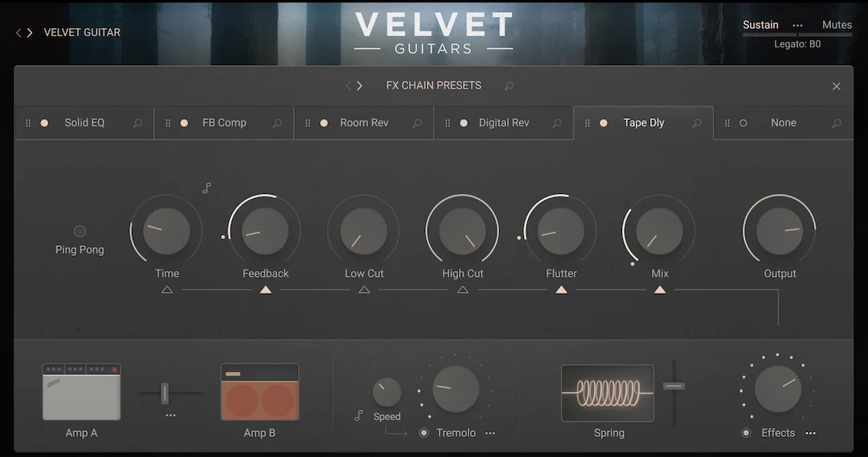The image size is (868, 457).
Task: Click the VELVET GUITAR preset name
Action: 82,33
